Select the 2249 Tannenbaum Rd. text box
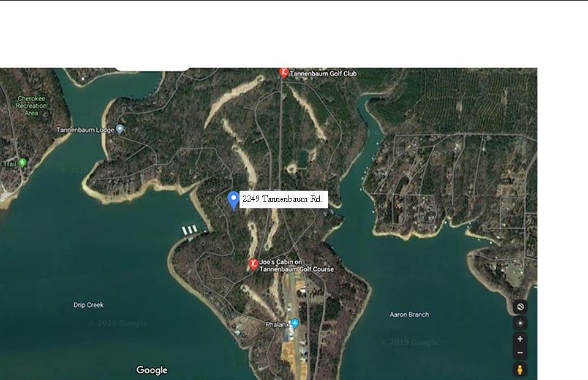 284,199
